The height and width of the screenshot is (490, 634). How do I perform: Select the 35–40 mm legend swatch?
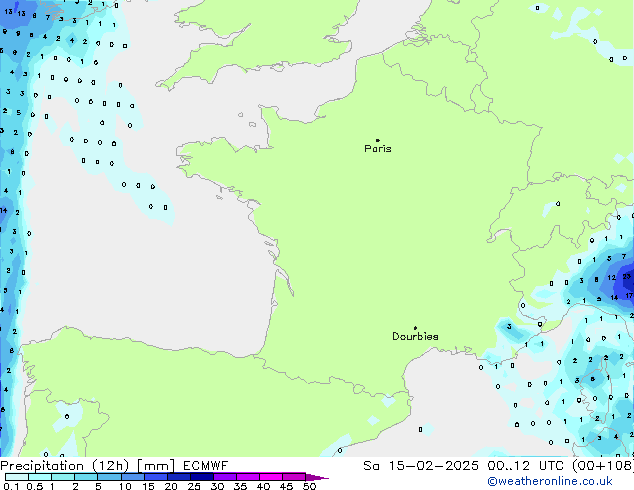(x=248, y=477)
